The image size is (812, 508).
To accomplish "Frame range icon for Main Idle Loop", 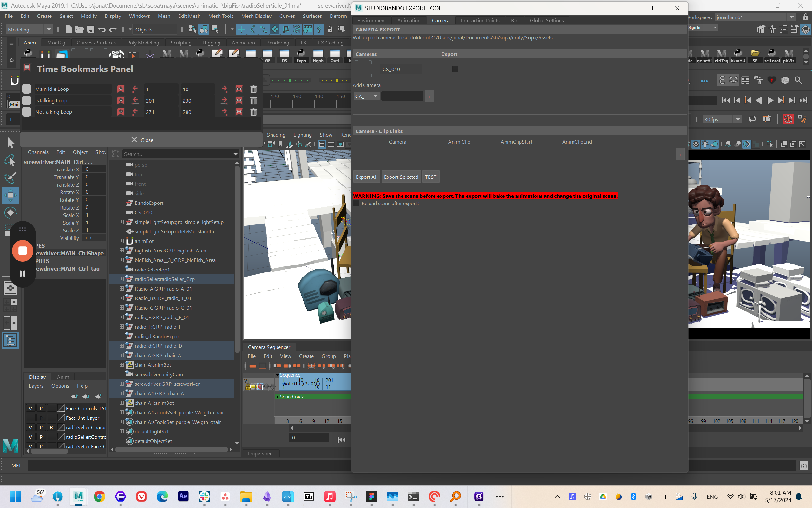I will coord(239,89).
